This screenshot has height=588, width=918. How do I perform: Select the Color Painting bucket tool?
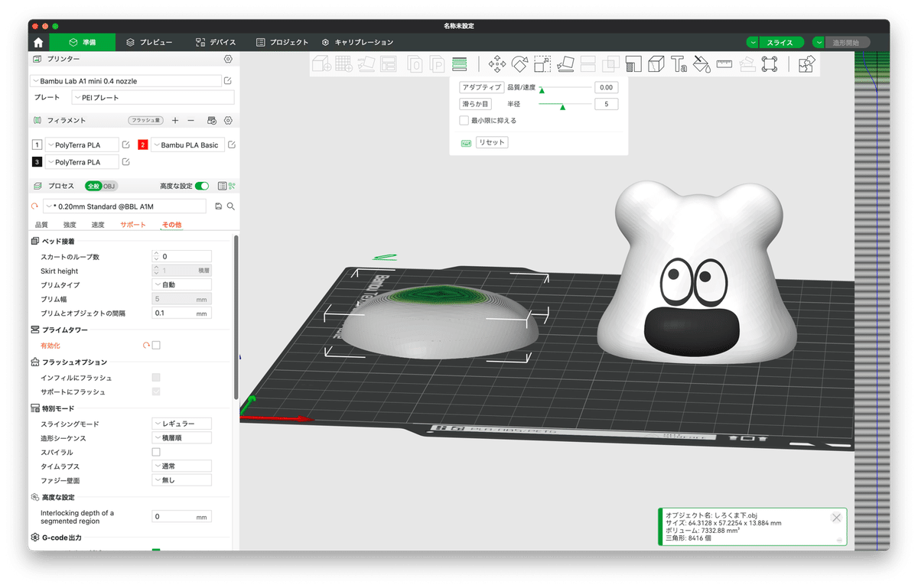702,64
